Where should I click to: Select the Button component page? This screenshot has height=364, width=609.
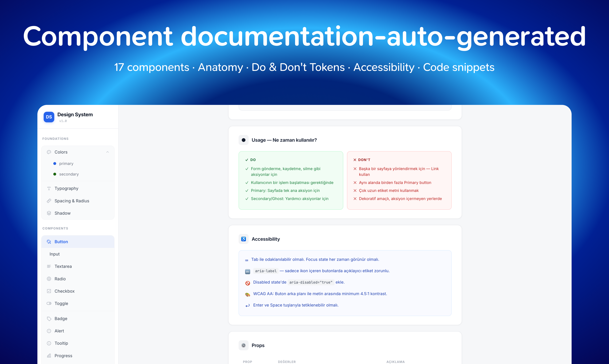coord(78,242)
